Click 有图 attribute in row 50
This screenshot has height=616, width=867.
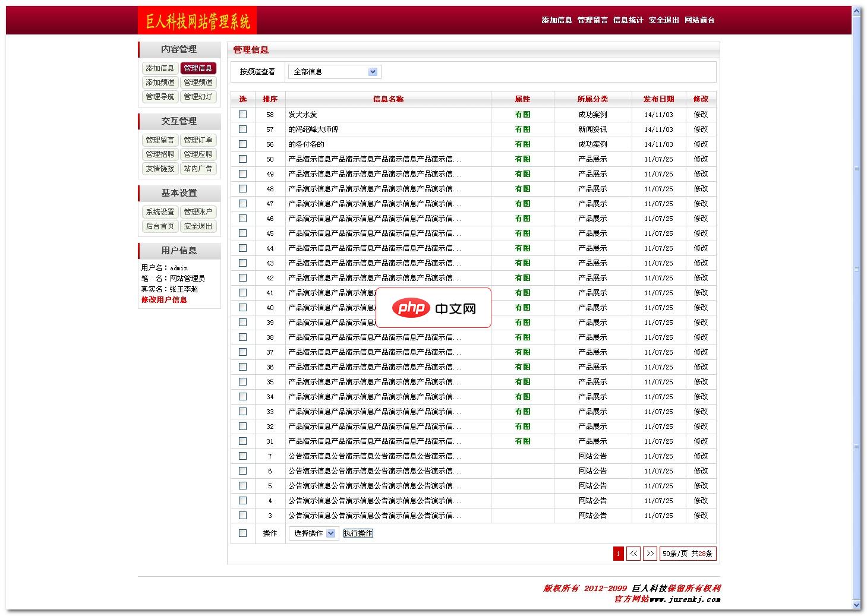click(522, 159)
